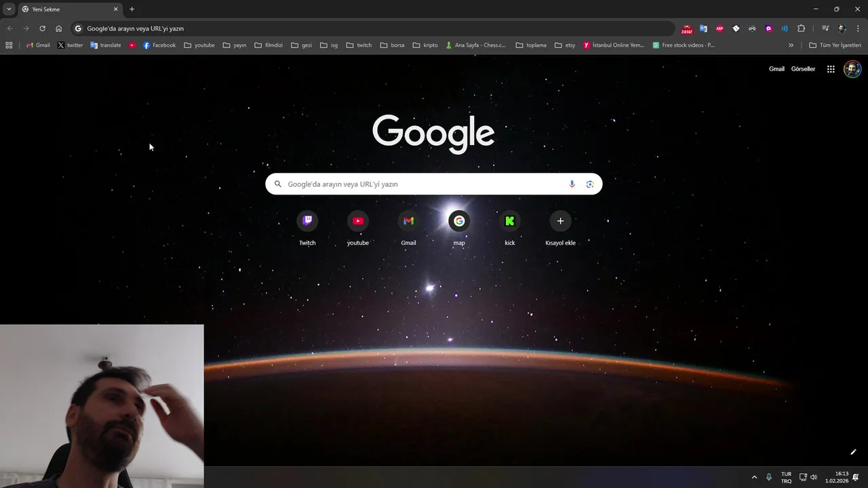Select the Yeni Sekme tab
868x488 pixels.
70,9
